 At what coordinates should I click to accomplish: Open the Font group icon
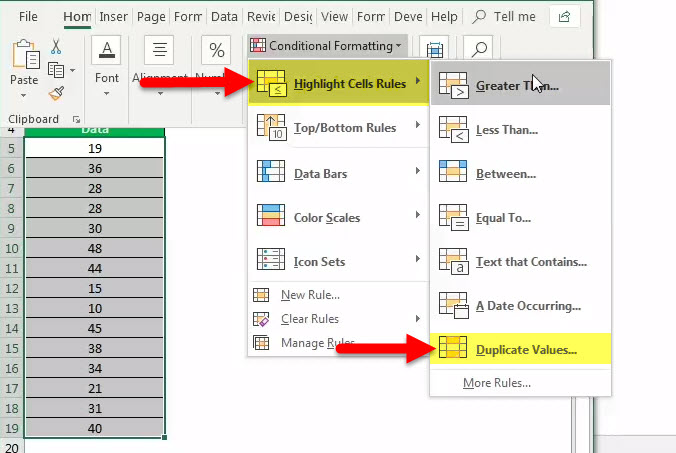[106, 61]
